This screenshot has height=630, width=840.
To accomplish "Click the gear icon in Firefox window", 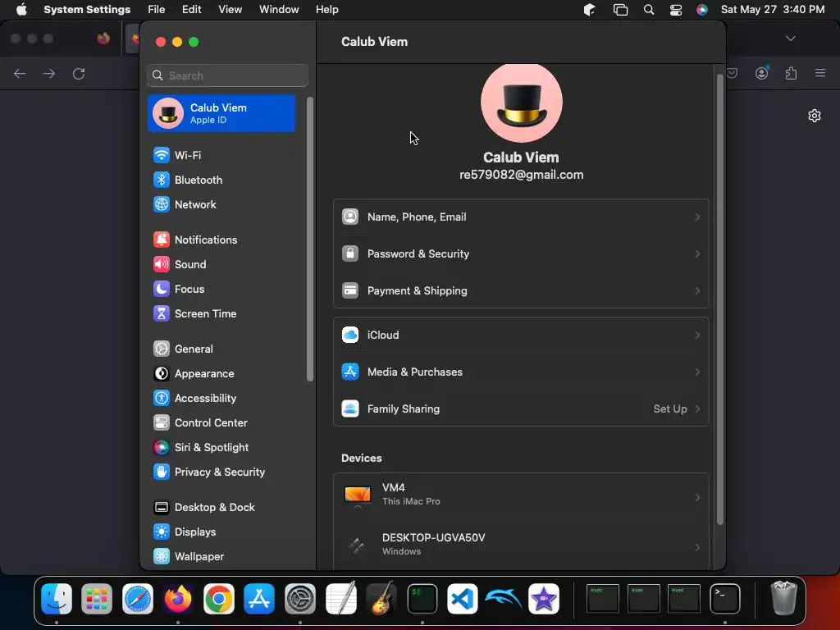I will pyautogui.click(x=815, y=116).
